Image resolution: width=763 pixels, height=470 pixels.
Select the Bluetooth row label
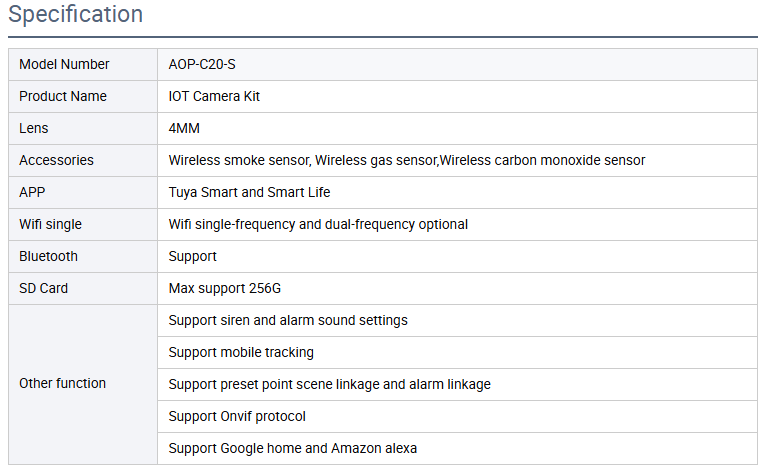tap(48, 257)
